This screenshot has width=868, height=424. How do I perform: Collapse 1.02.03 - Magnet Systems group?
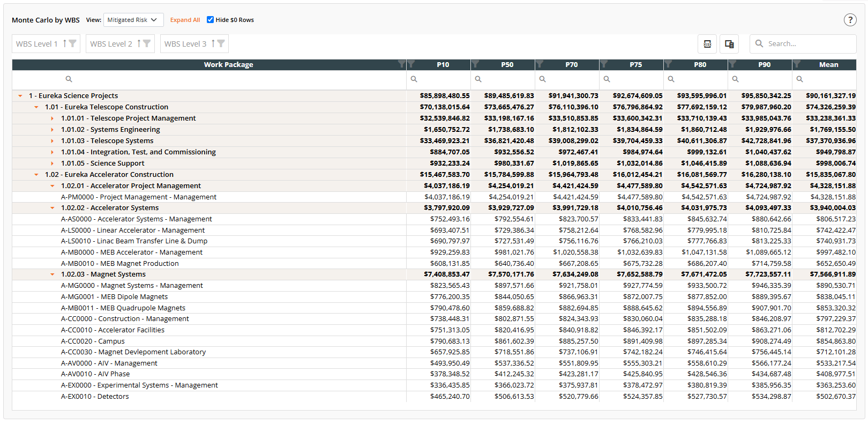click(52, 274)
